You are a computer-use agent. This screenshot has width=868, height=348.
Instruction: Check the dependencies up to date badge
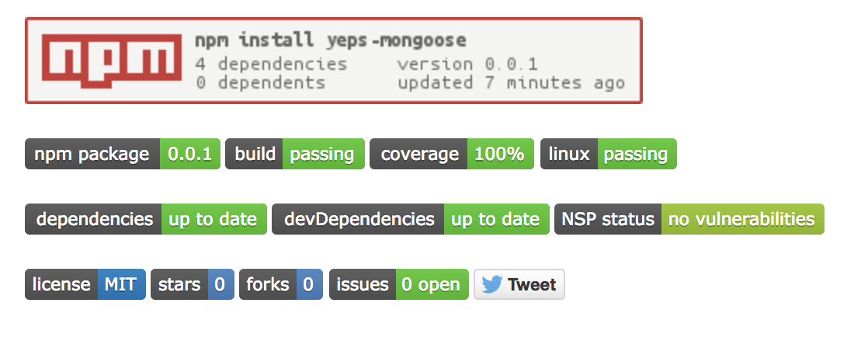(x=146, y=219)
